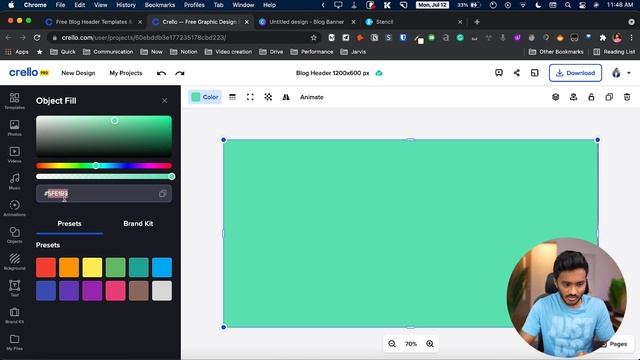The width and height of the screenshot is (640, 360).
Task: Select the brown preset color
Action: click(139, 291)
